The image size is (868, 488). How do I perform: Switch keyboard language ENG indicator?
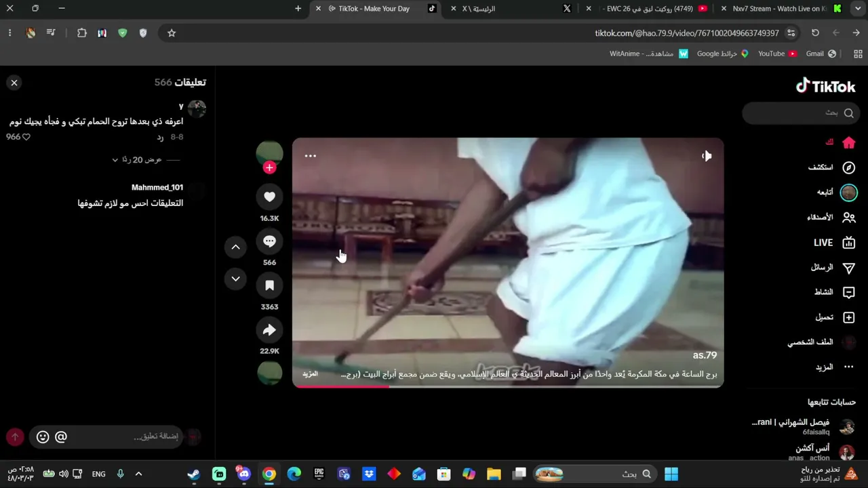[x=98, y=474]
